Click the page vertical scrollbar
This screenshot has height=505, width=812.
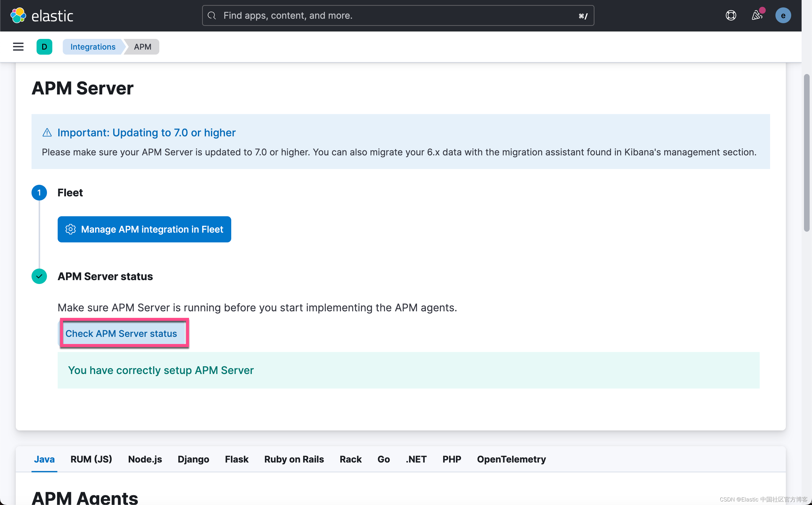click(807, 153)
